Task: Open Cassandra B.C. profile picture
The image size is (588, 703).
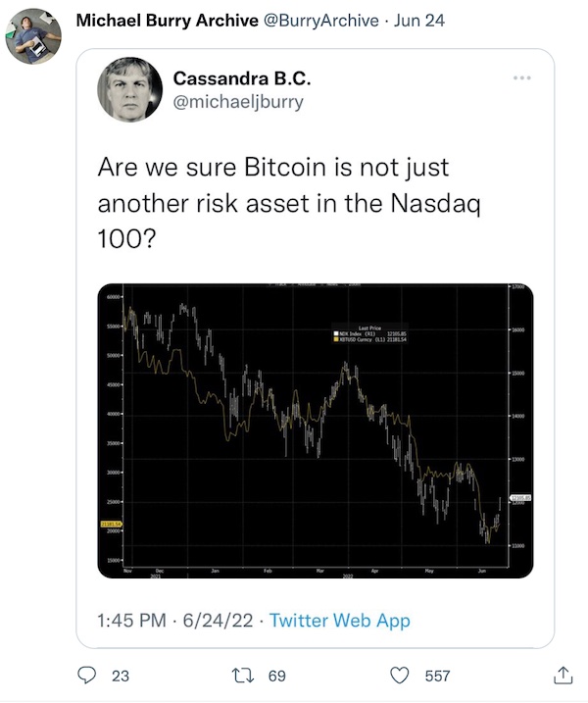Action: point(130,89)
